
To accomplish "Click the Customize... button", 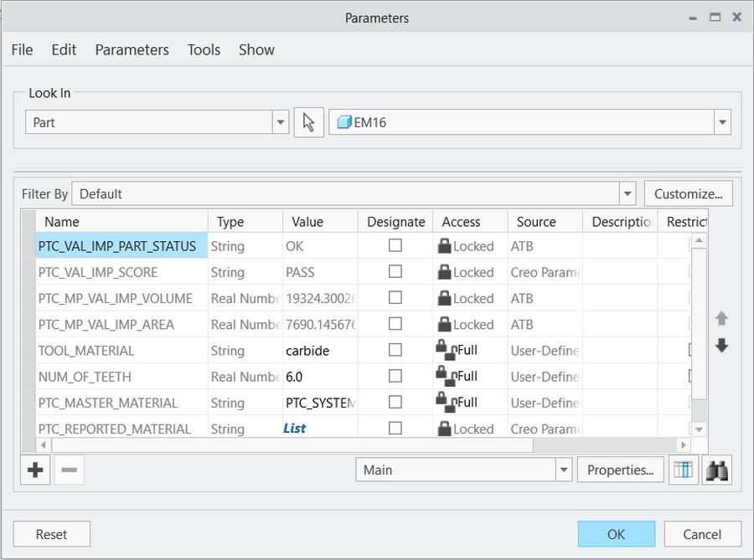I will click(688, 194).
